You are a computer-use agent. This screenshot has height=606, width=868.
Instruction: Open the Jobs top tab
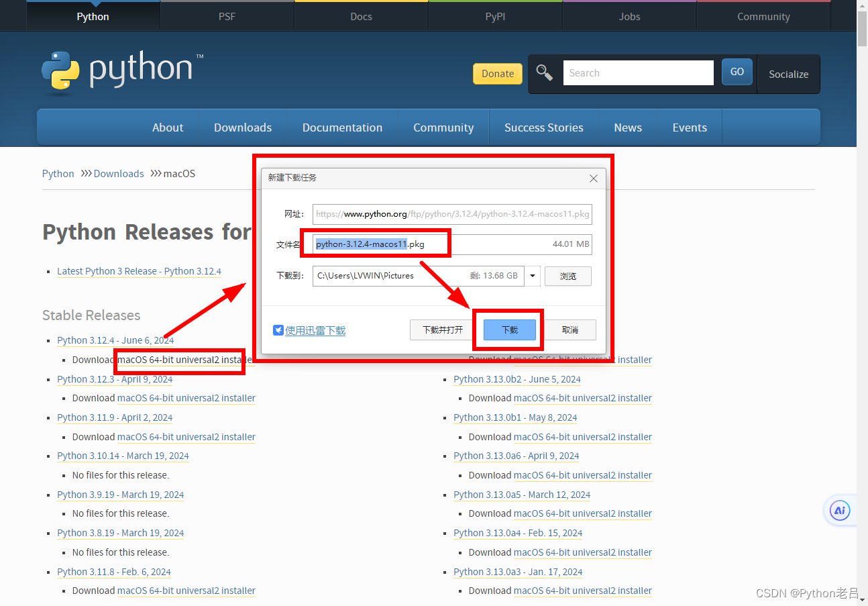click(x=630, y=17)
